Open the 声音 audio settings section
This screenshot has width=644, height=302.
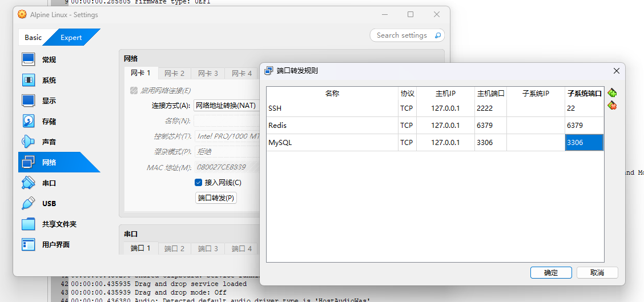pyautogui.click(x=49, y=142)
